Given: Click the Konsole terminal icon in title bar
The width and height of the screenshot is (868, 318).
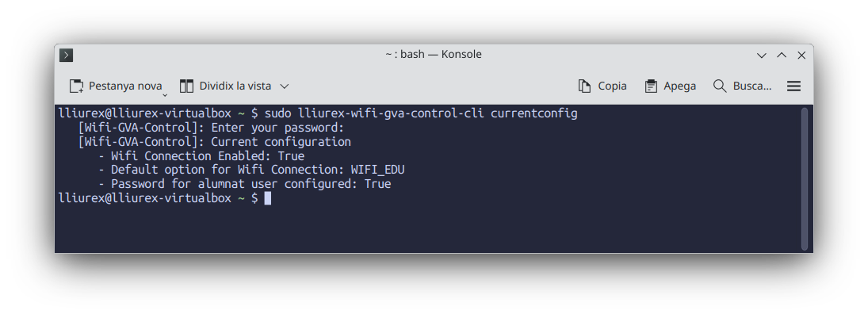Looking at the screenshot, I should [67, 55].
